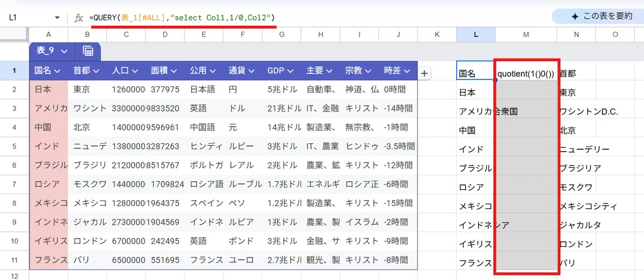Click cell 21兆ドル in the GDP column

(x=281, y=108)
